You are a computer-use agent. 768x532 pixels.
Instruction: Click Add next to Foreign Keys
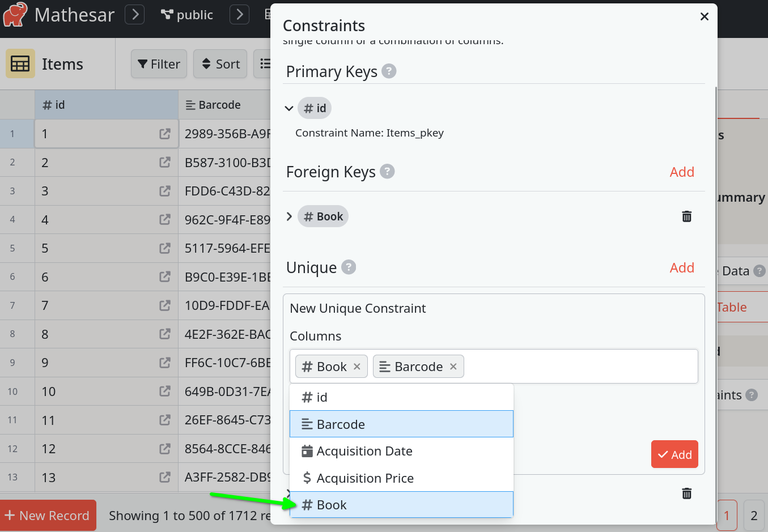[x=682, y=172]
